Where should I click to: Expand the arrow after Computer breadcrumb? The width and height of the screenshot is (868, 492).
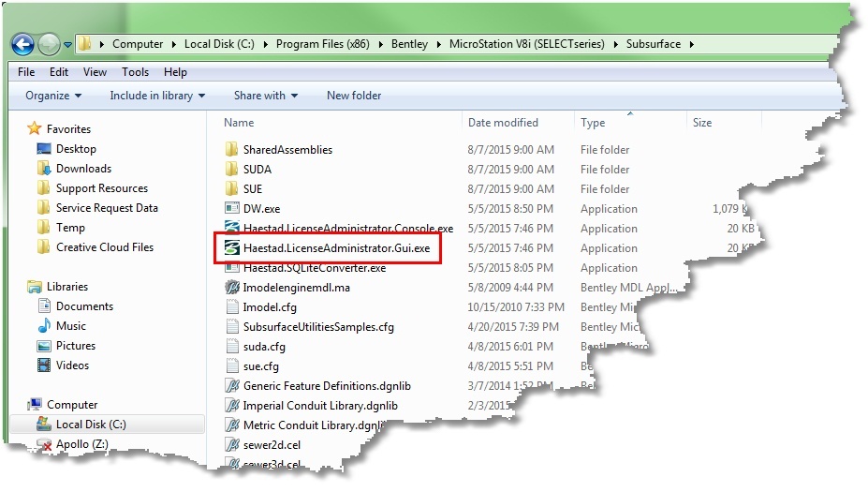point(173,44)
